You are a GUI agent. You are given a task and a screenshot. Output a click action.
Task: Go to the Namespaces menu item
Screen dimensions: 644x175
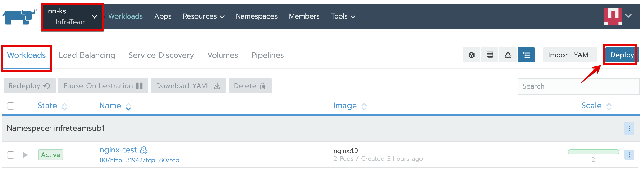(x=256, y=16)
